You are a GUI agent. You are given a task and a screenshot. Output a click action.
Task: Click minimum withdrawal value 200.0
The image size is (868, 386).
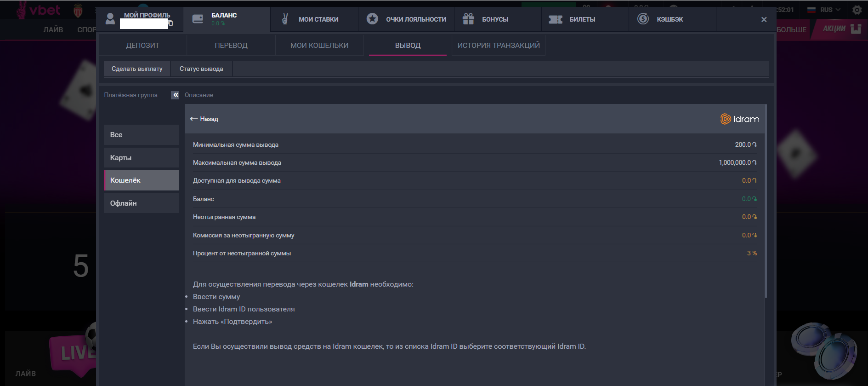[x=746, y=144]
